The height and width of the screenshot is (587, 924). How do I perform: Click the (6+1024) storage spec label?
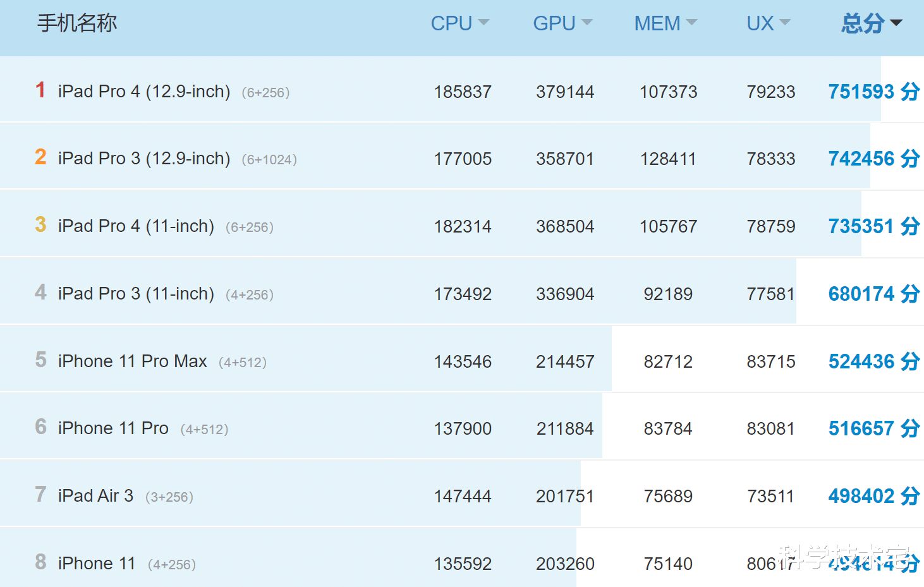(x=269, y=160)
